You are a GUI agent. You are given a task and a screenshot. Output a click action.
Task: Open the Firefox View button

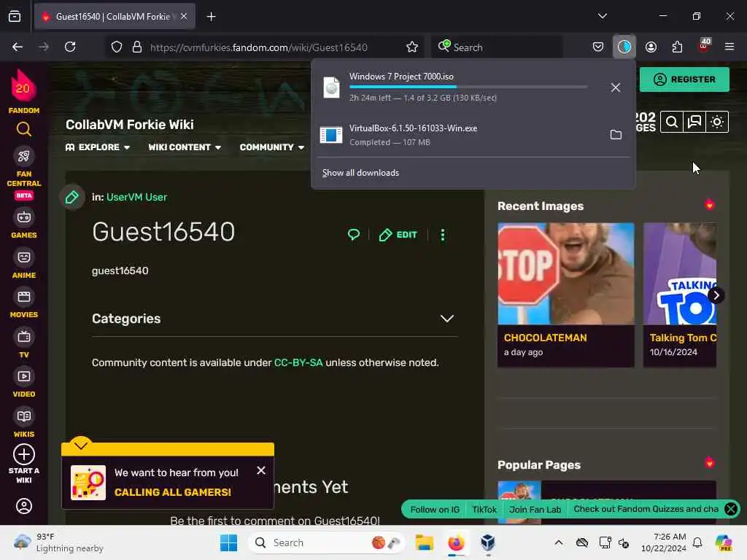(15, 16)
